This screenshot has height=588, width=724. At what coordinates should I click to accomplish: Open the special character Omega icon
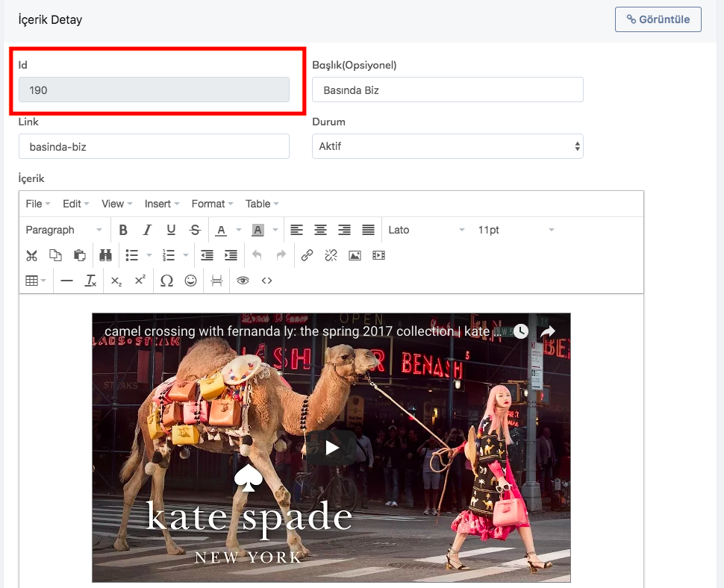(x=166, y=281)
